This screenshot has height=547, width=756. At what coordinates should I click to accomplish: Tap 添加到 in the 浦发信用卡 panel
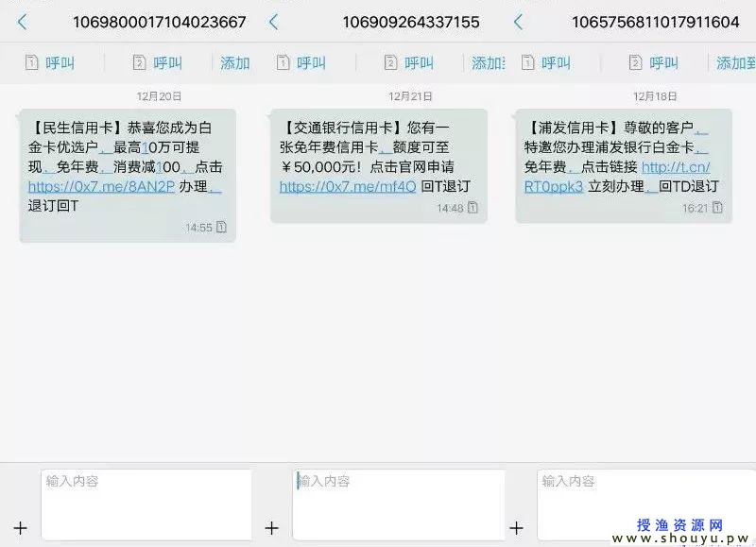pyautogui.click(x=736, y=62)
